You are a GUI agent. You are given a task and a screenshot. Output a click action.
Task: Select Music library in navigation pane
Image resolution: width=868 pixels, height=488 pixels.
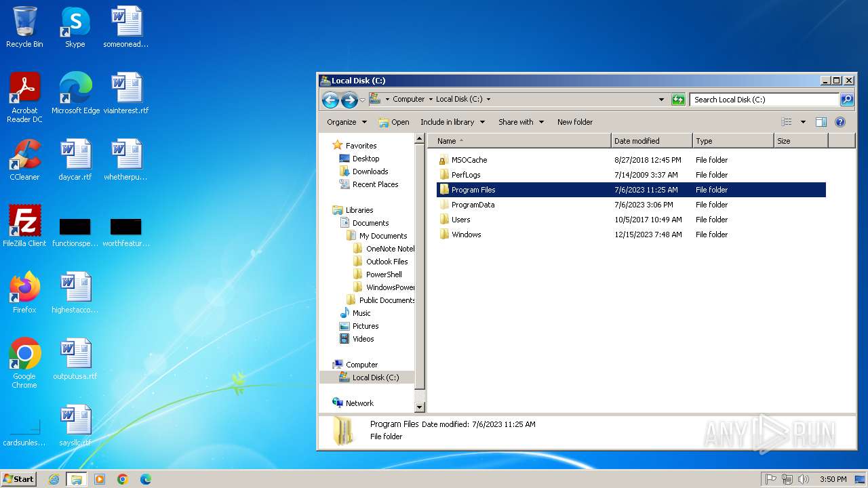355,313
